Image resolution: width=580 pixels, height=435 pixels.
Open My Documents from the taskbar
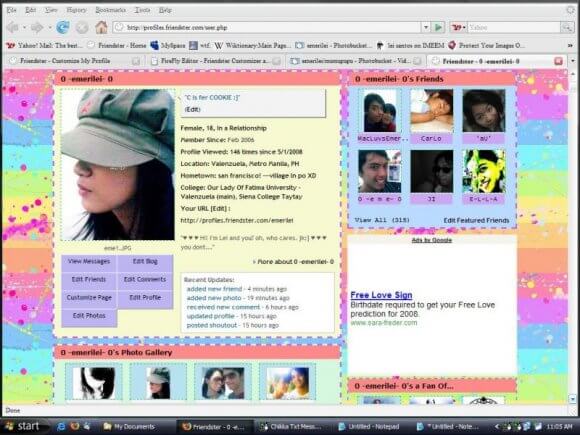tap(129, 426)
